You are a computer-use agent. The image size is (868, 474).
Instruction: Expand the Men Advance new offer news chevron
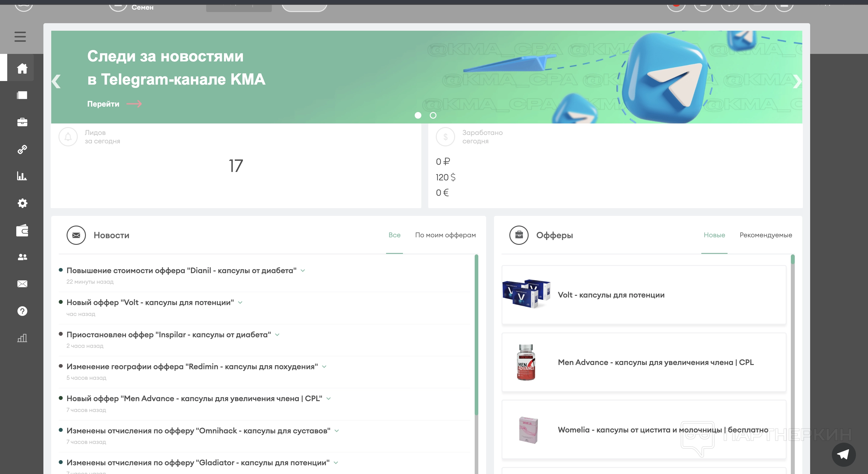(x=329, y=399)
